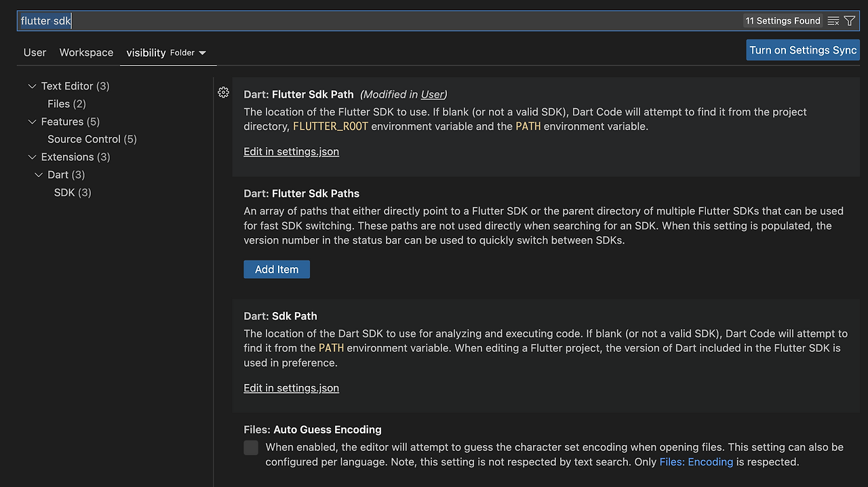The width and height of the screenshot is (868, 487).
Task: Select Source Control (5) in the tree
Action: click(92, 139)
